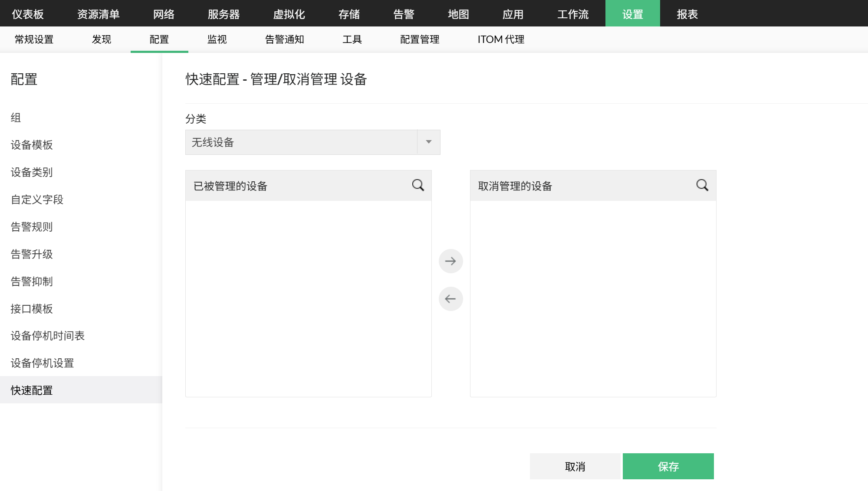
Task: Move selected devices right with arrow
Action: (x=450, y=261)
